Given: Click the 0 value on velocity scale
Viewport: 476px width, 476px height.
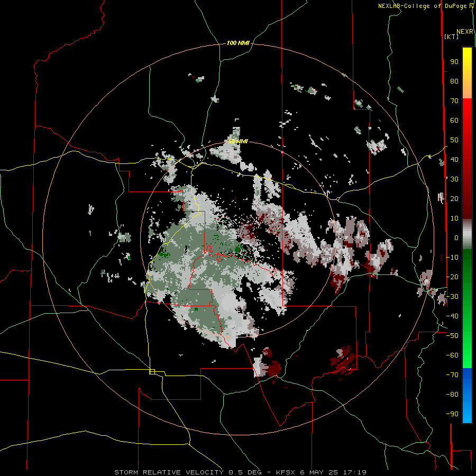Looking at the screenshot, I should tap(456, 237).
